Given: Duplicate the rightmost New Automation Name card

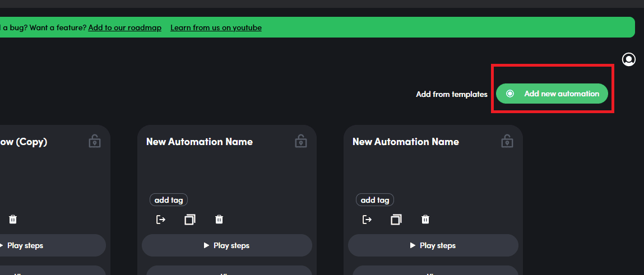Looking at the screenshot, I should click(396, 220).
